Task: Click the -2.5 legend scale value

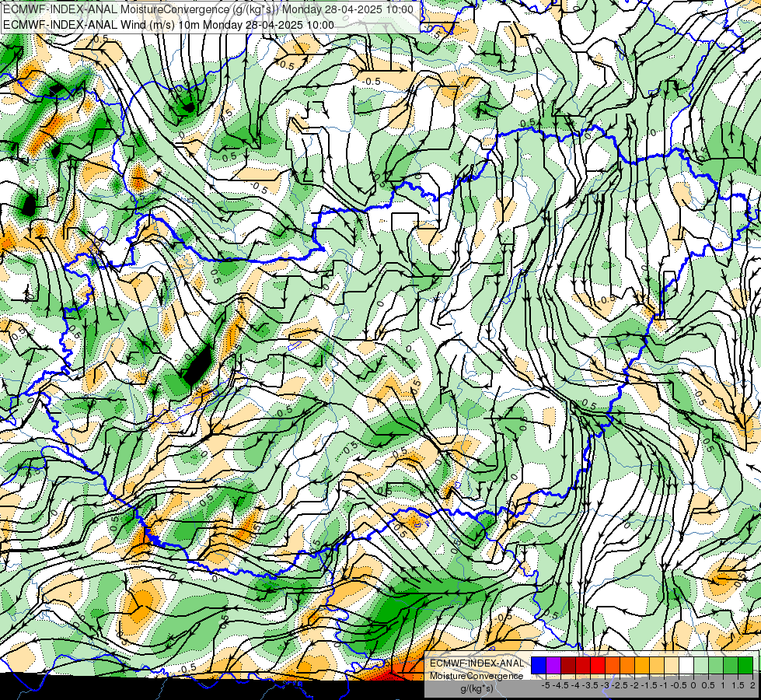Action: pos(620,685)
